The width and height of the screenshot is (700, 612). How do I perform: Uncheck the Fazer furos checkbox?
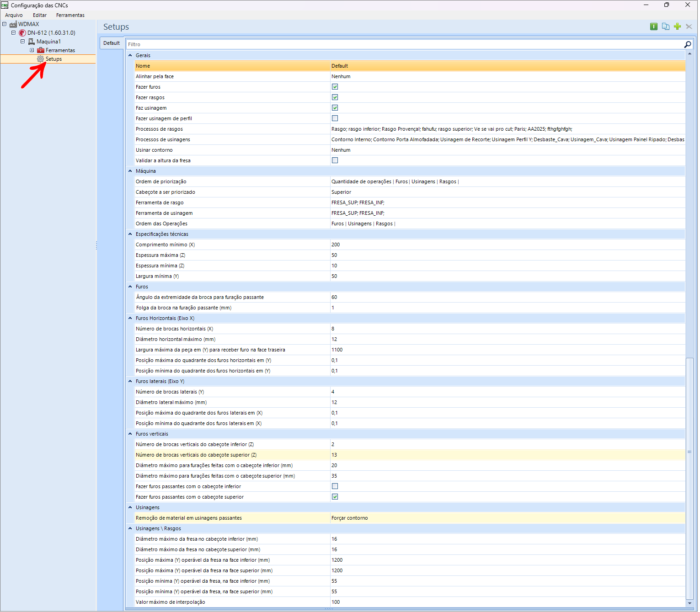point(335,87)
